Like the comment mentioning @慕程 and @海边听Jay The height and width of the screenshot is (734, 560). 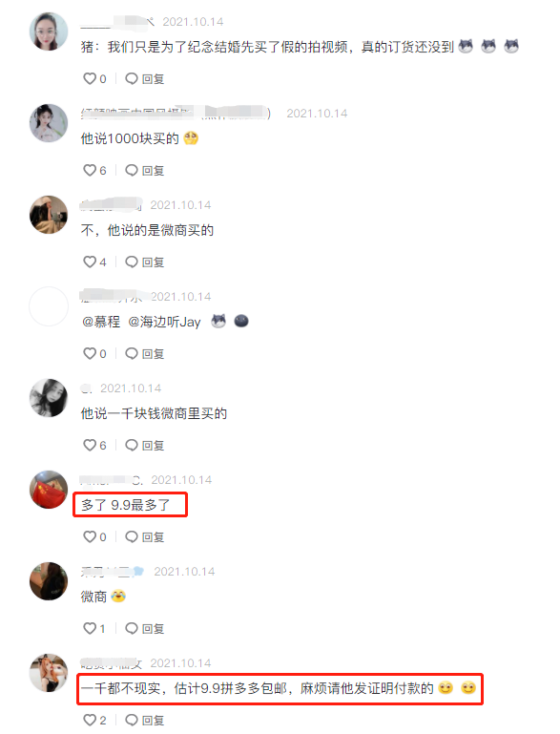[90, 353]
